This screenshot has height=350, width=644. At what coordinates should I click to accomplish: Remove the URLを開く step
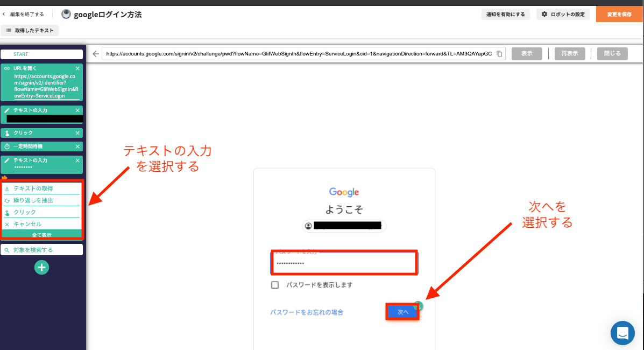[77, 68]
